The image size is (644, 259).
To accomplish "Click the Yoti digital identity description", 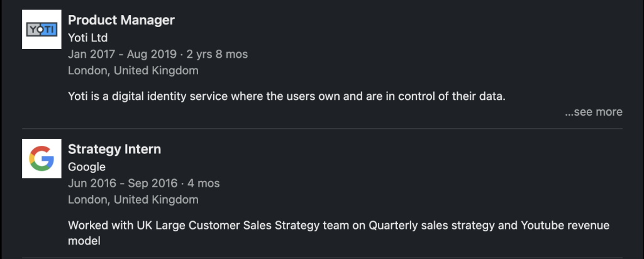I will coord(287,97).
